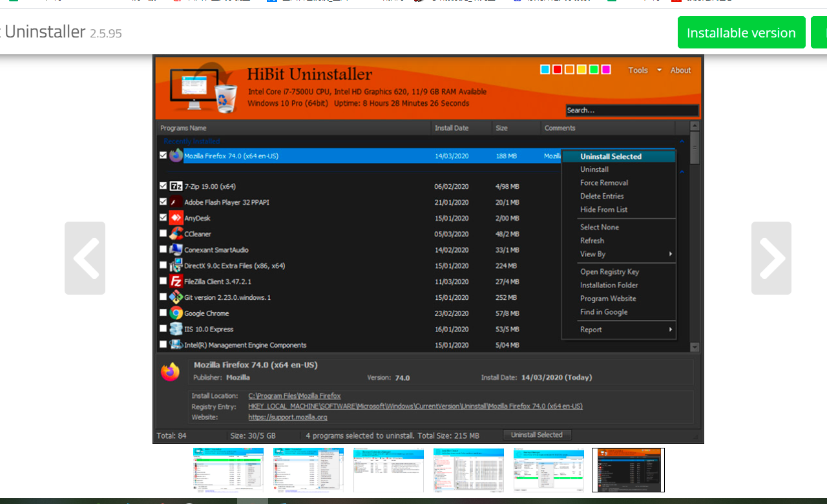
Task: Enable the CCleaner checkbox
Action: [x=163, y=234]
